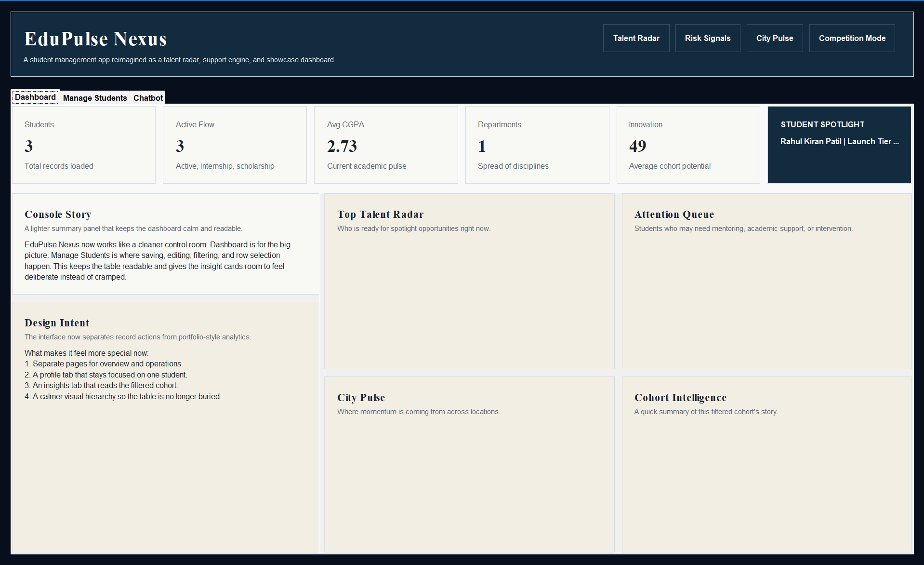The height and width of the screenshot is (565, 924).
Task: Click 'A quick summary of this filtered' subtitle
Action: [x=706, y=412]
